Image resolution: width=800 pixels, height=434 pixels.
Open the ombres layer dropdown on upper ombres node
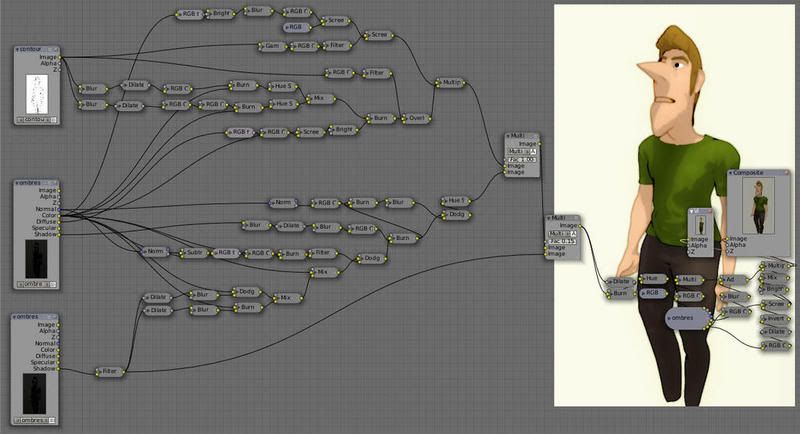pyautogui.click(x=37, y=284)
